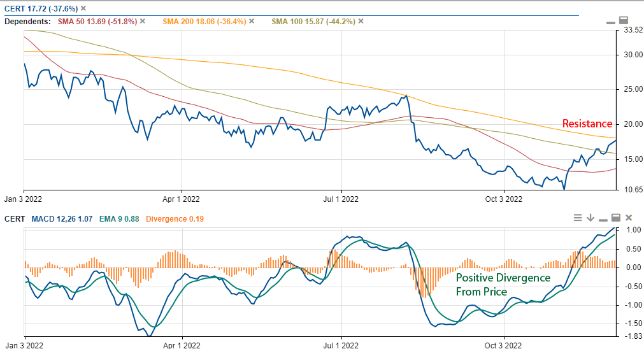
Task: Maximize the MACD indicator panel
Action: (616, 218)
